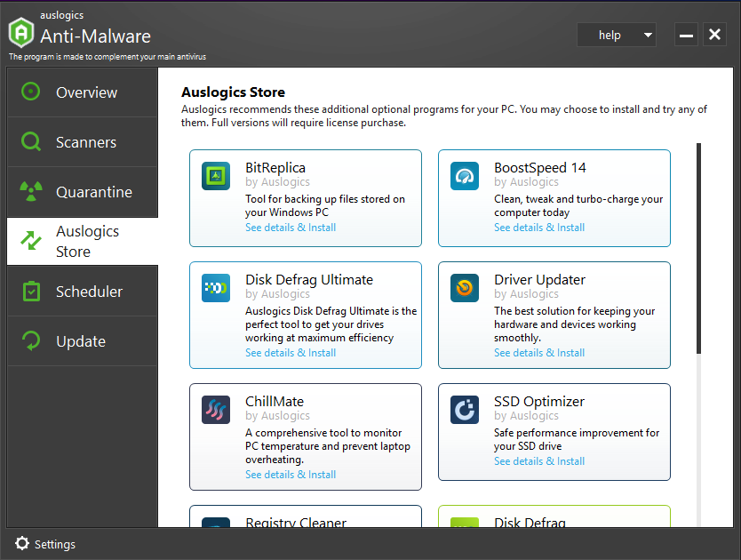741x560 pixels.
Task: Click the Disk Defrag Ultimate app icon
Action: 216,288
